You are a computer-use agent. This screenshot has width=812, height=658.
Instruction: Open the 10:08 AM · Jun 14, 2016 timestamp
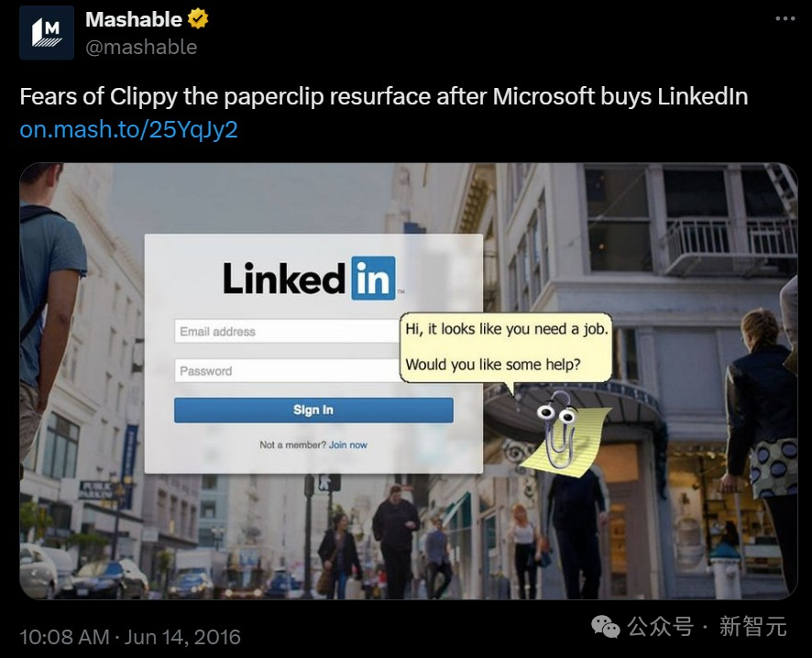coord(129,636)
